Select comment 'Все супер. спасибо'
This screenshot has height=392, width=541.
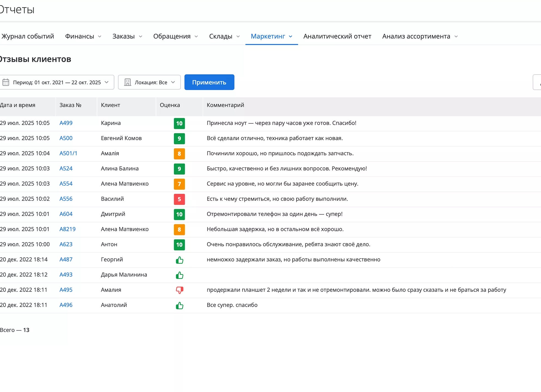232,305
